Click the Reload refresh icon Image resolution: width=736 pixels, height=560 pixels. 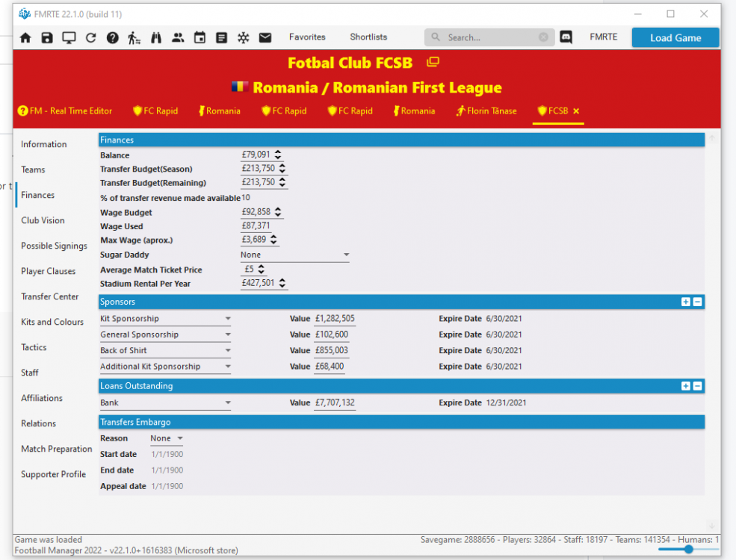(90, 37)
